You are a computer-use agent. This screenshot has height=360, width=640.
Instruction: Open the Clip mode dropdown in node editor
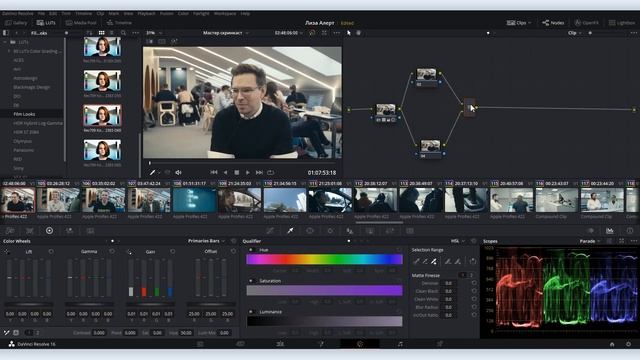tap(574, 33)
